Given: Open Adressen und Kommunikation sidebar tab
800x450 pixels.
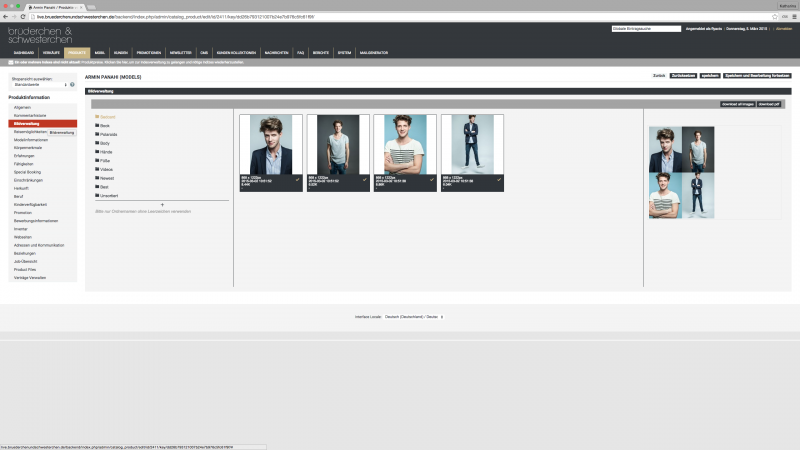Looking at the screenshot, I should (x=39, y=245).
